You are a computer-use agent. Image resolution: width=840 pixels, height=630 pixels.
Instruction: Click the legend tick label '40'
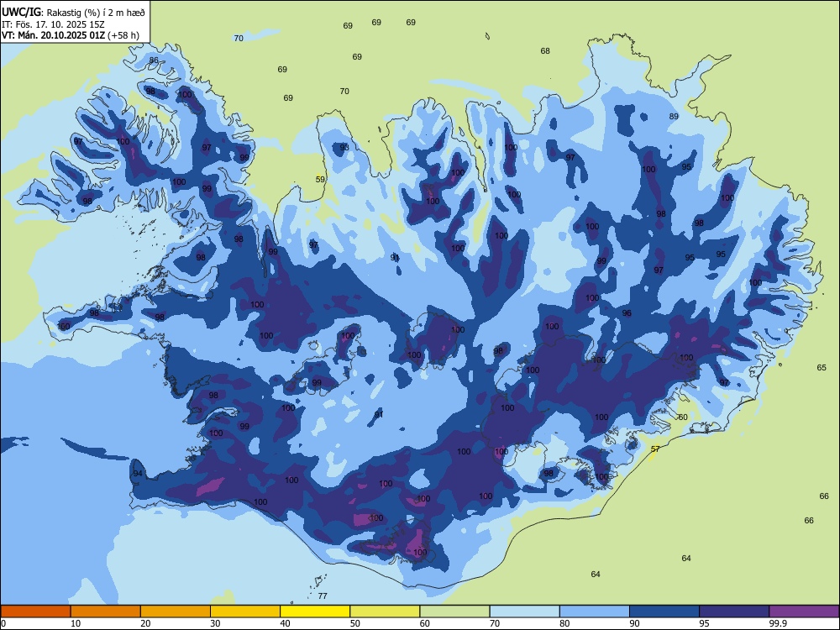pyautogui.click(x=285, y=623)
